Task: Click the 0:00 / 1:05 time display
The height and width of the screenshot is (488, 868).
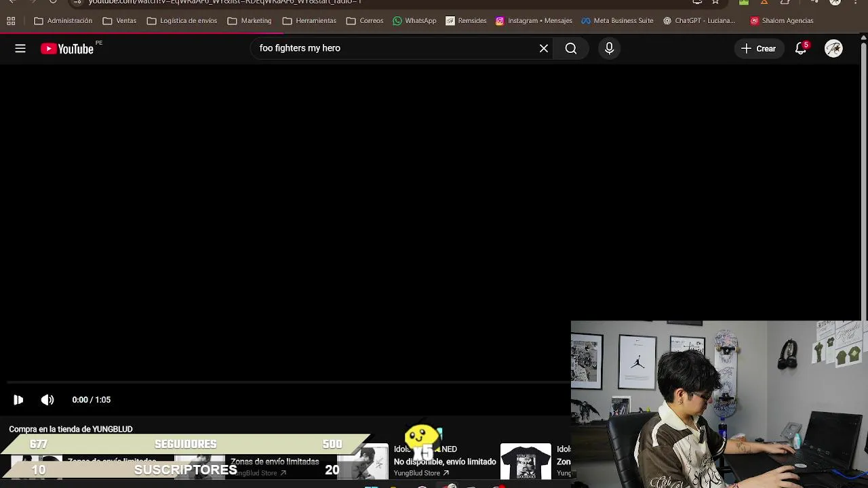Action: (x=92, y=400)
